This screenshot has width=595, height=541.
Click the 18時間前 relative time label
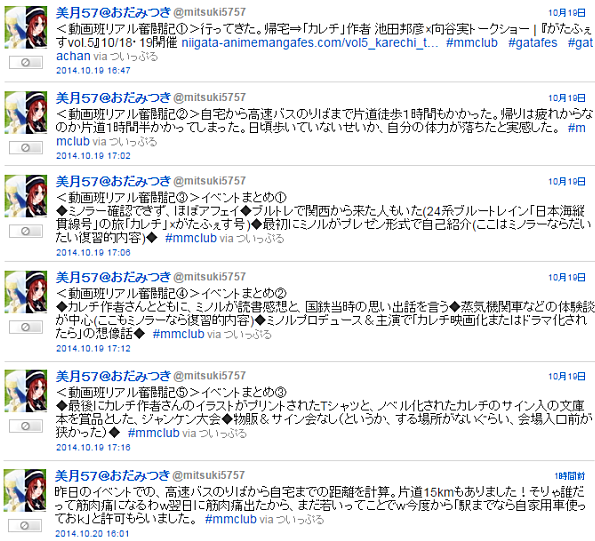coord(570,476)
